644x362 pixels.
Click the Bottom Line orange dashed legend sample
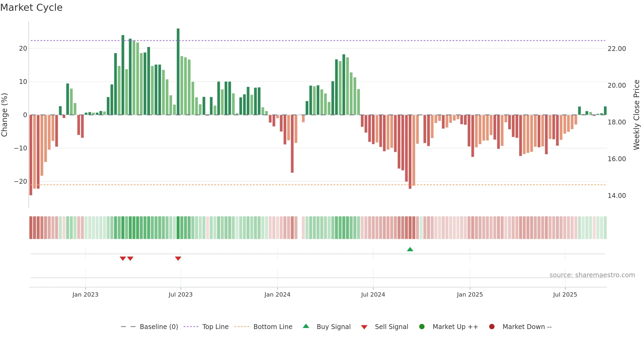[x=242, y=327]
